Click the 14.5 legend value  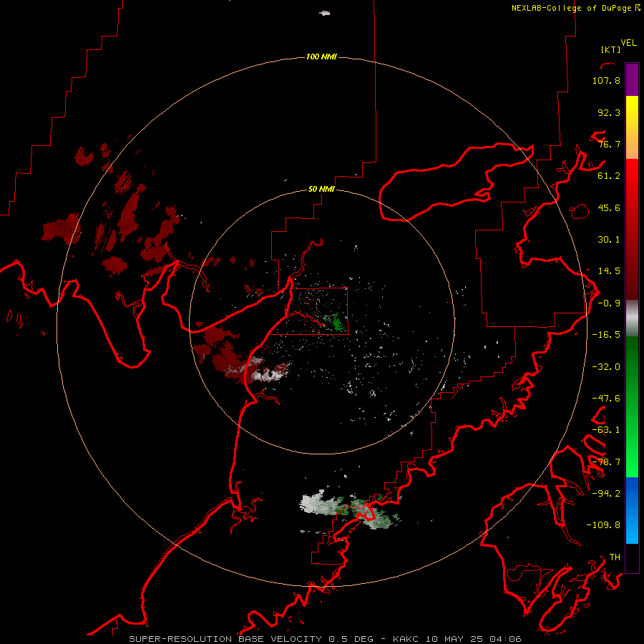(x=609, y=271)
